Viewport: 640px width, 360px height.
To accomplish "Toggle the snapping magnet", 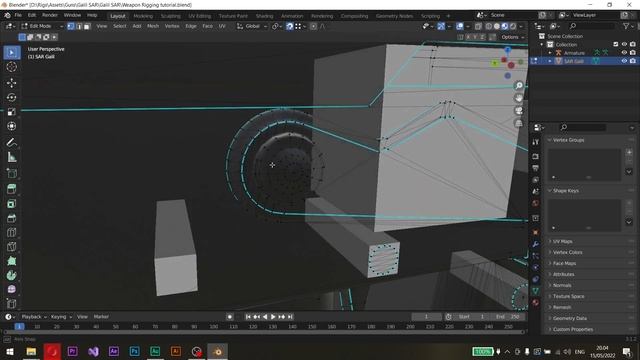I will [x=289, y=26].
